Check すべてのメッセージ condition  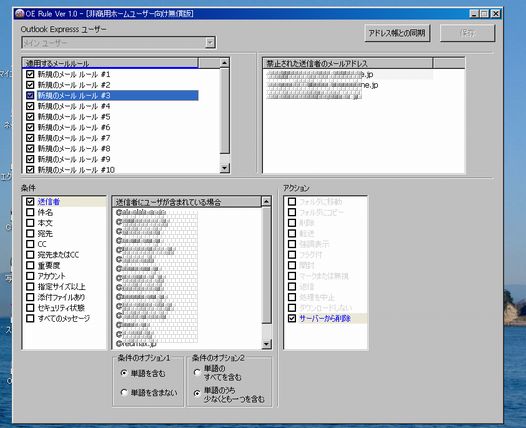pos(30,318)
